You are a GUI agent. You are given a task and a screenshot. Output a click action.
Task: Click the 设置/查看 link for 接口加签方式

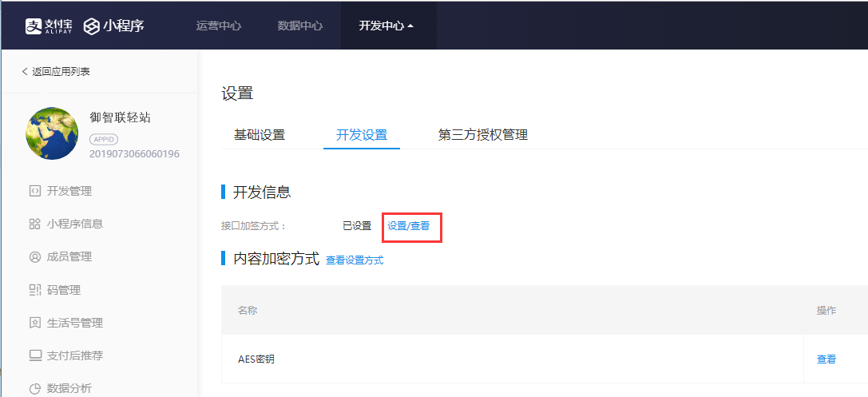pos(409,226)
